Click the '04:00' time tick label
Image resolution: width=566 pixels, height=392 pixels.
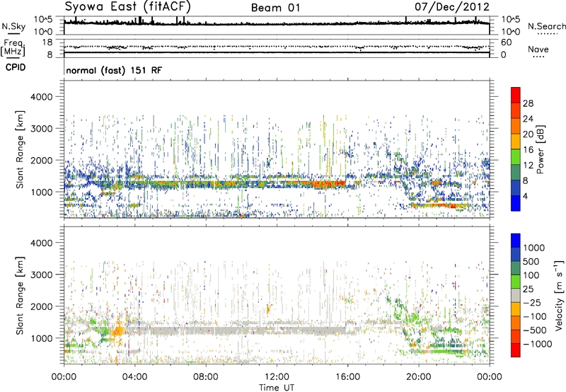[135, 377]
